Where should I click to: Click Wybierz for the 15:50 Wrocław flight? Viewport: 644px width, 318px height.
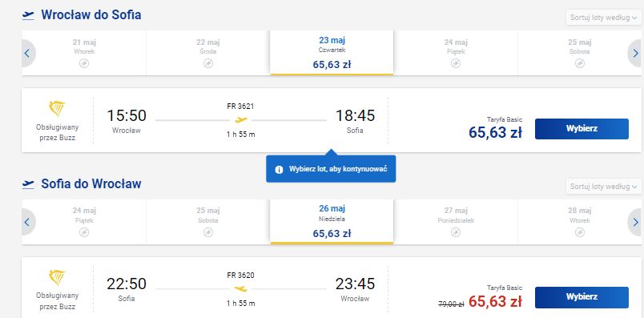click(582, 129)
